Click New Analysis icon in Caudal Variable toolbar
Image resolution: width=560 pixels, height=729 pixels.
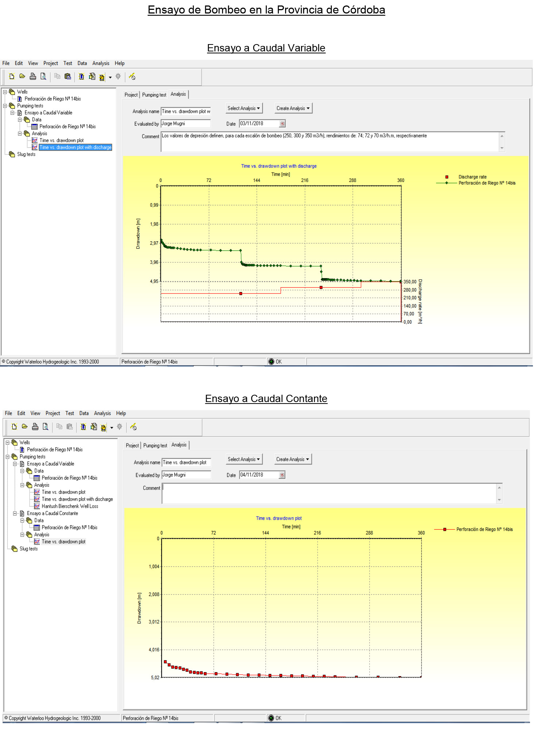(102, 77)
